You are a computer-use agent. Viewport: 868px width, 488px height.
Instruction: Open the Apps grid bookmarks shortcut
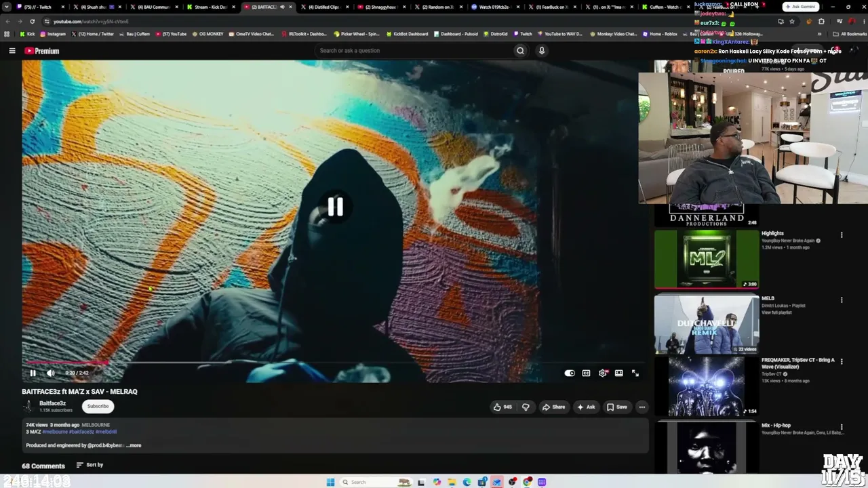pos(7,34)
